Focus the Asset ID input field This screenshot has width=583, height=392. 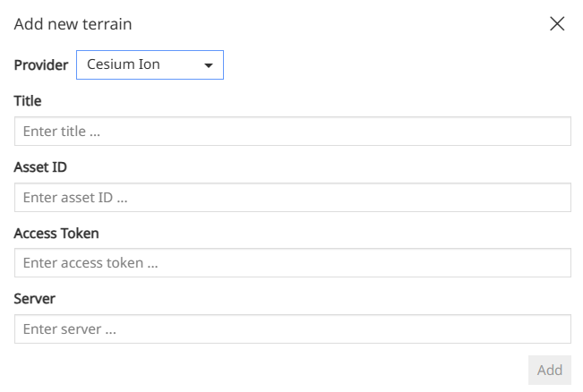(x=292, y=198)
